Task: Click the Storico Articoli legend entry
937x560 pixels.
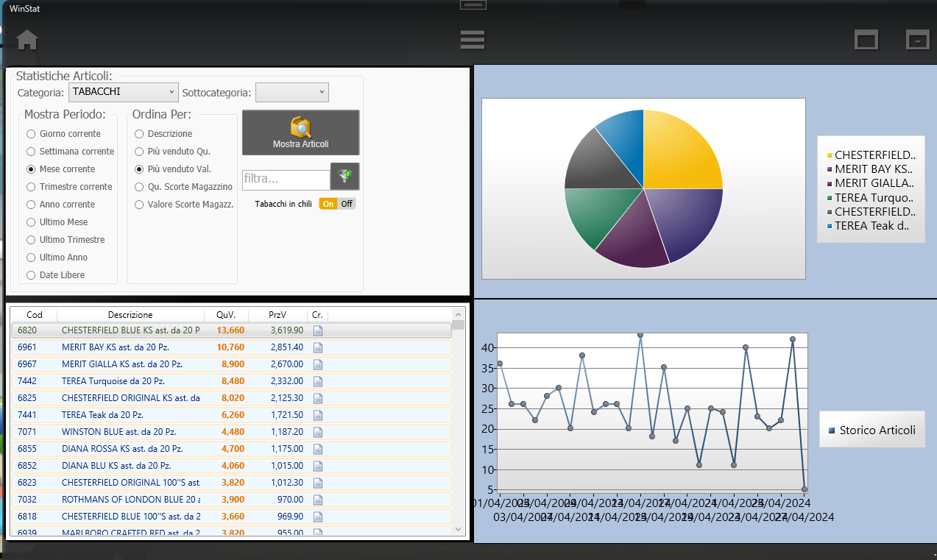Action: tap(872, 430)
